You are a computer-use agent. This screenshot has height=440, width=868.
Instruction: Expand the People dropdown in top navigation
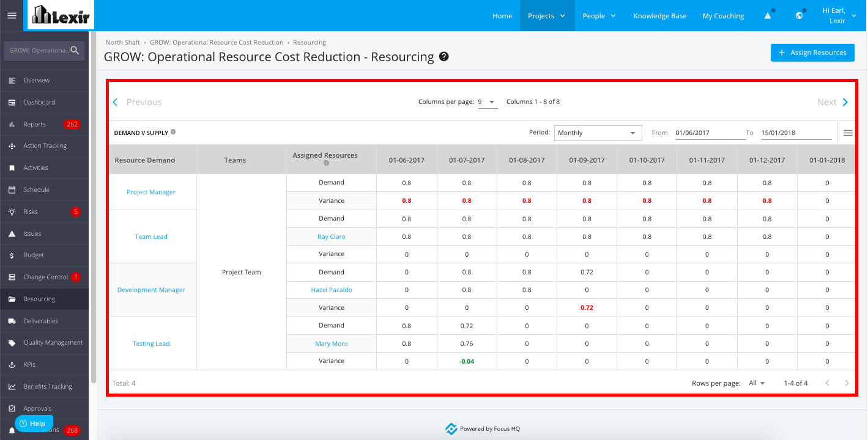(599, 16)
